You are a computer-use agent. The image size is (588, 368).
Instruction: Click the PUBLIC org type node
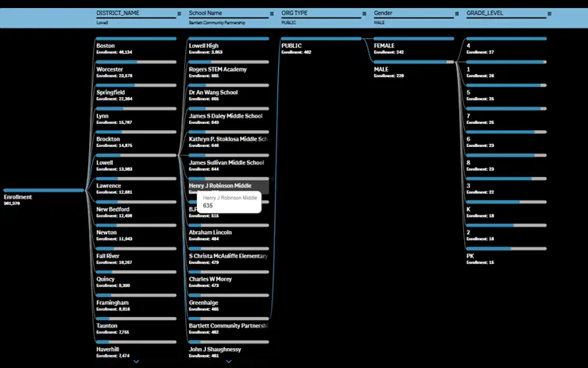point(319,48)
